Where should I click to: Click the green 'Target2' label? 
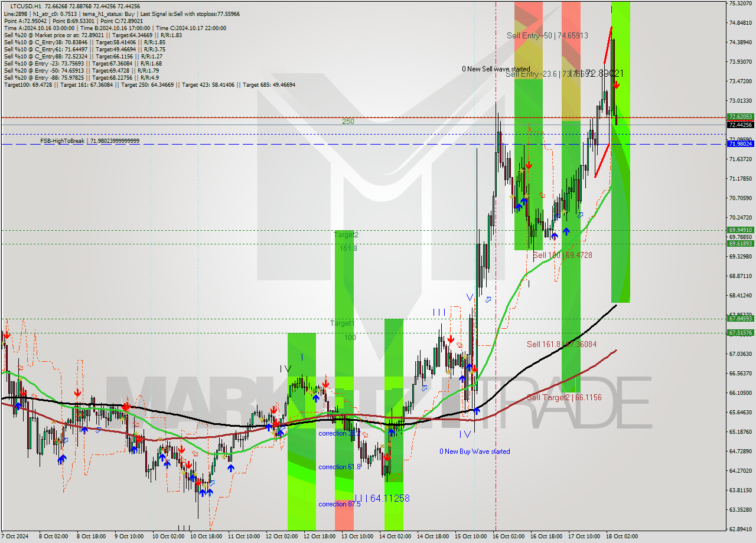[x=346, y=234]
